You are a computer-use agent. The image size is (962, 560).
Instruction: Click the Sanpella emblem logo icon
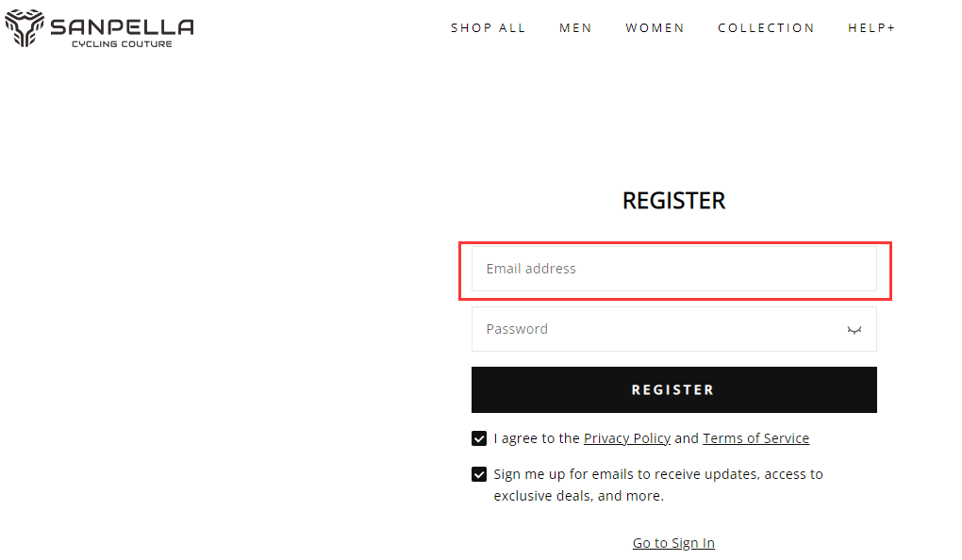(x=24, y=28)
